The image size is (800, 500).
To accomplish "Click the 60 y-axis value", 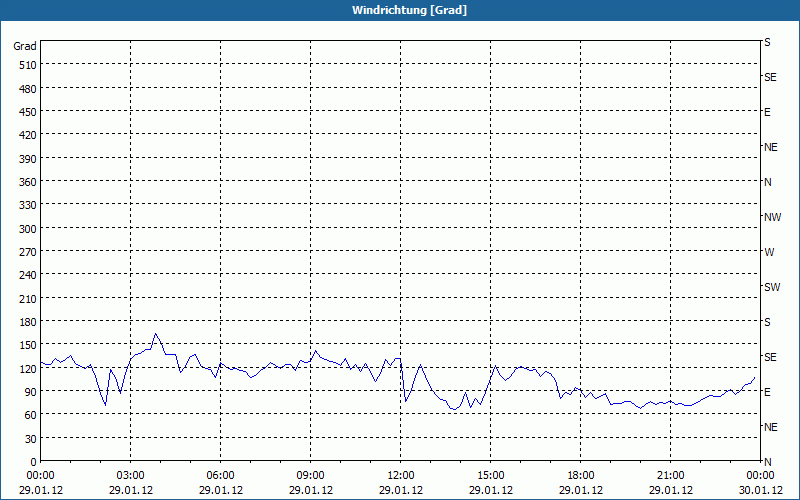I will coord(30,415).
